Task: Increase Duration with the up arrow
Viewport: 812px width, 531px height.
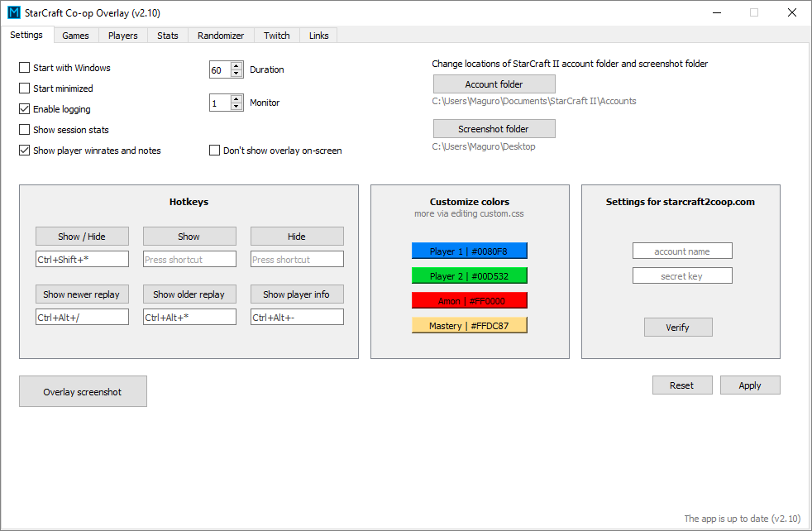Action: coord(236,66)
